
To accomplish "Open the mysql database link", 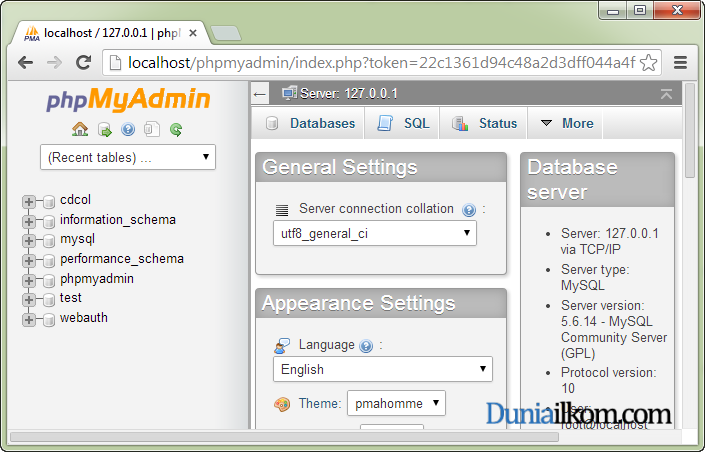I will (x=77, y=239).
